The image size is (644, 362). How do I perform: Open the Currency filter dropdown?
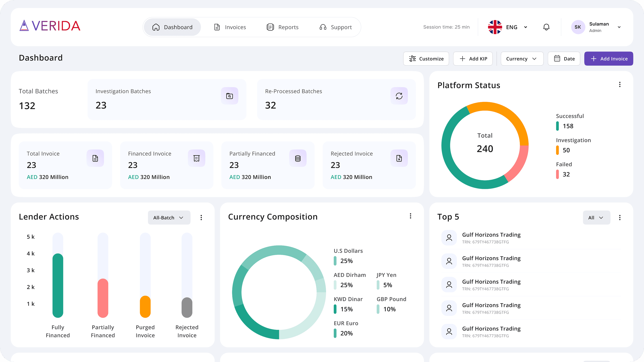point(522,59)
